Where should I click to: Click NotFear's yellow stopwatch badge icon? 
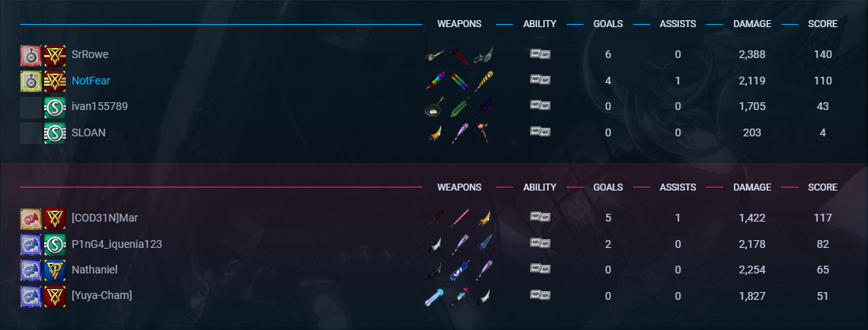pos(31,81)
